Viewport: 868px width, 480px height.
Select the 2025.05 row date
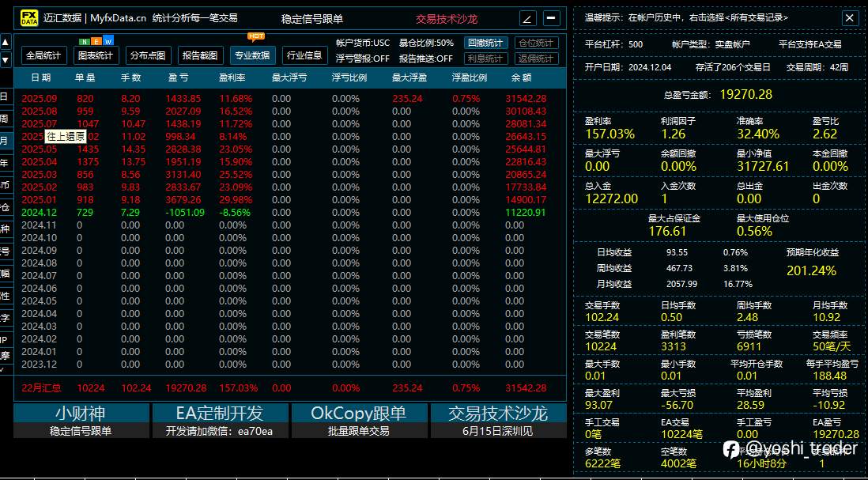tap(40, 149)
